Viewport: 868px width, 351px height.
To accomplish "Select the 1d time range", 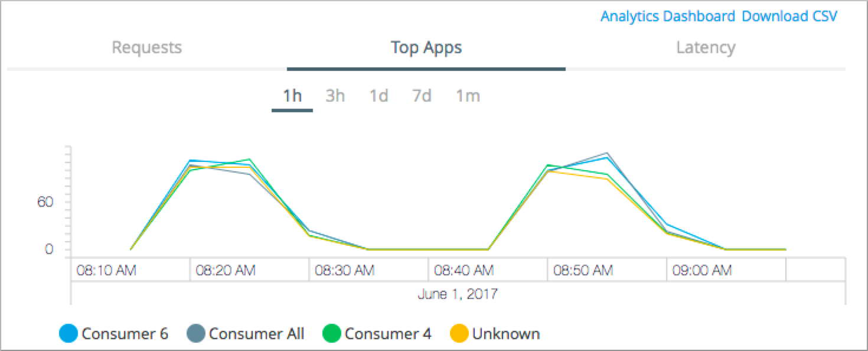I will pyautogui.click(x=378, y=95).
